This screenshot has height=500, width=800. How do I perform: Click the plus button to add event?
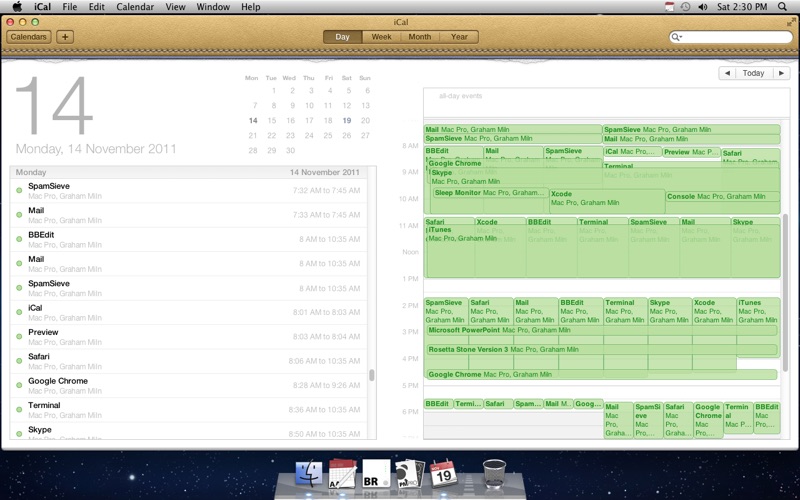tap(65, 37)
